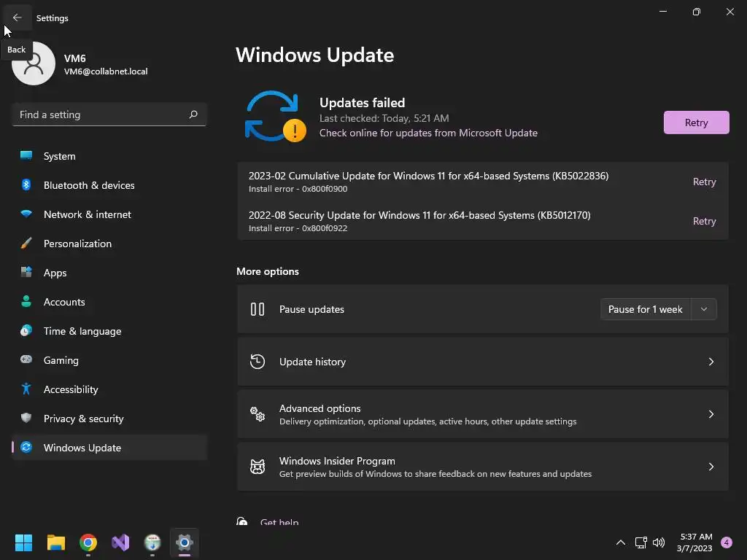
Task: Click the Accessibility figure icon
Action: (x=26, y=389)
